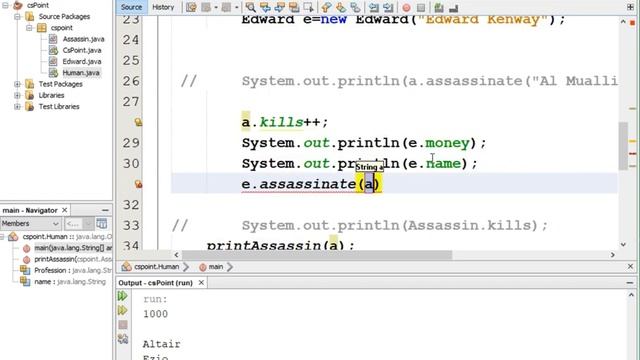Screen dimensions: 640x360
Task: Click error hint icon beside assassinate line
Action: (x=138, y=184)
